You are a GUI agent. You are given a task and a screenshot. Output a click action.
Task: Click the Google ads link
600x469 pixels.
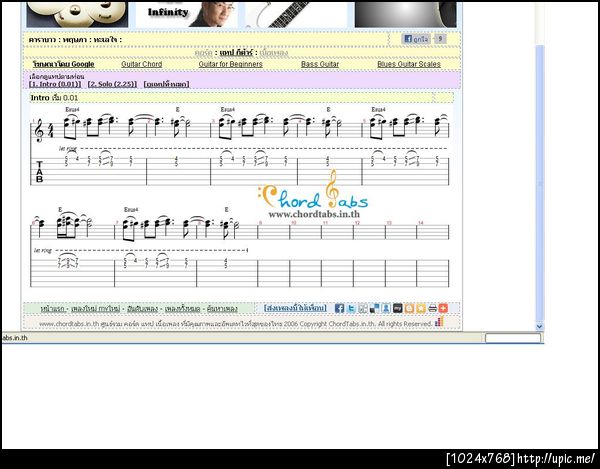pos(64,64)
